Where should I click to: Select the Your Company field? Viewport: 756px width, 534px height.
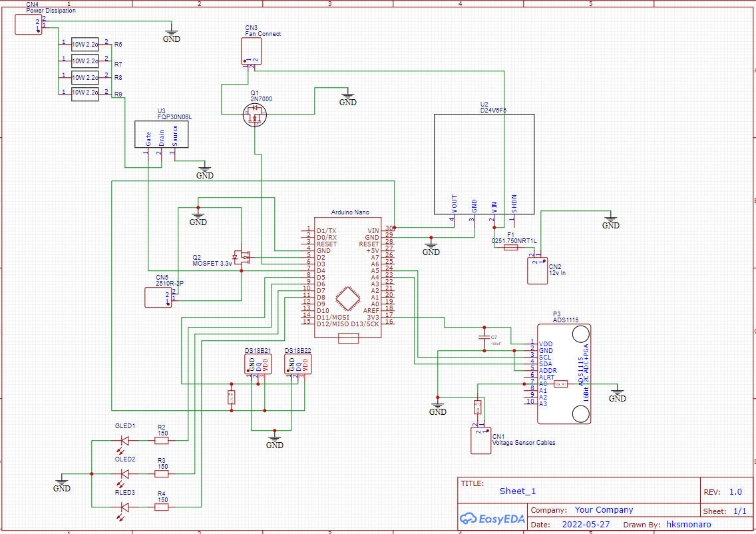coord(604,509)
